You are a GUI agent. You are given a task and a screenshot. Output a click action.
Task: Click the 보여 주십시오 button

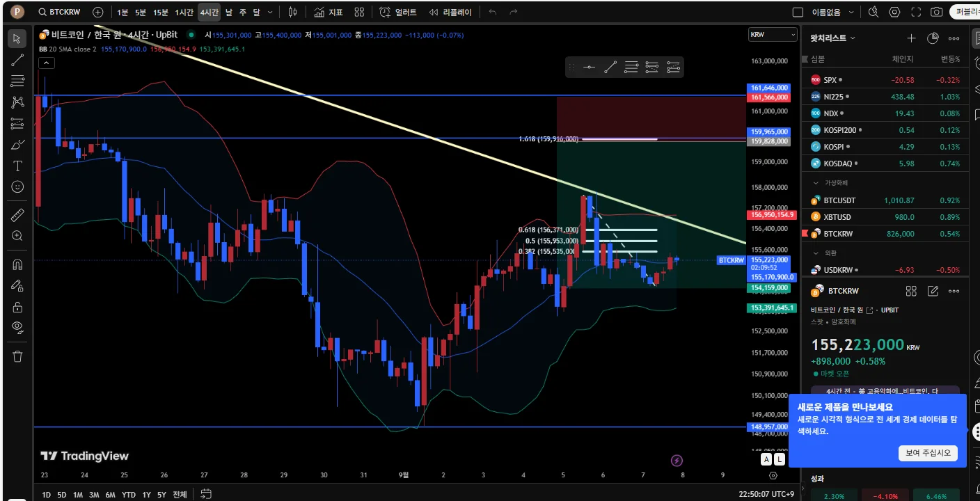coord(928,453)
